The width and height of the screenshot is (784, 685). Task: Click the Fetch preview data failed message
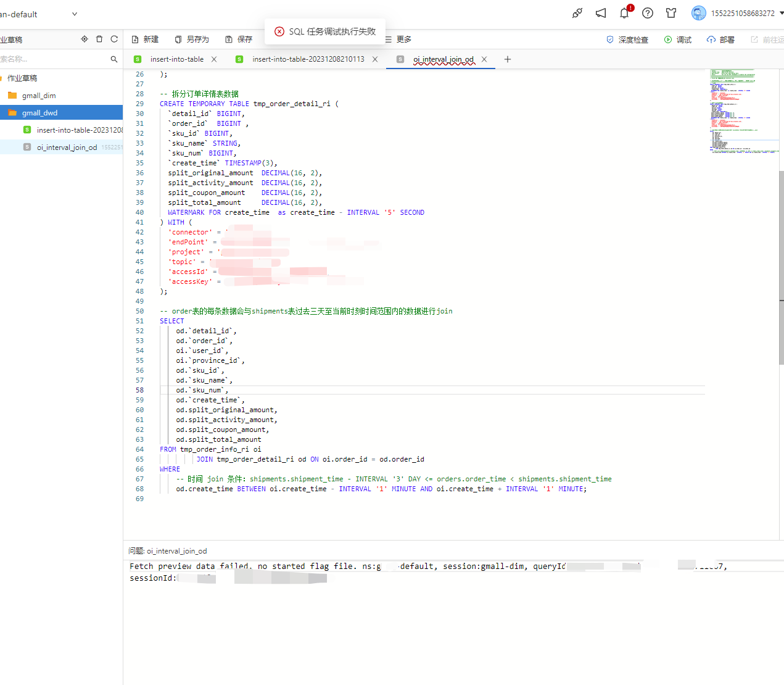(429, 572)
